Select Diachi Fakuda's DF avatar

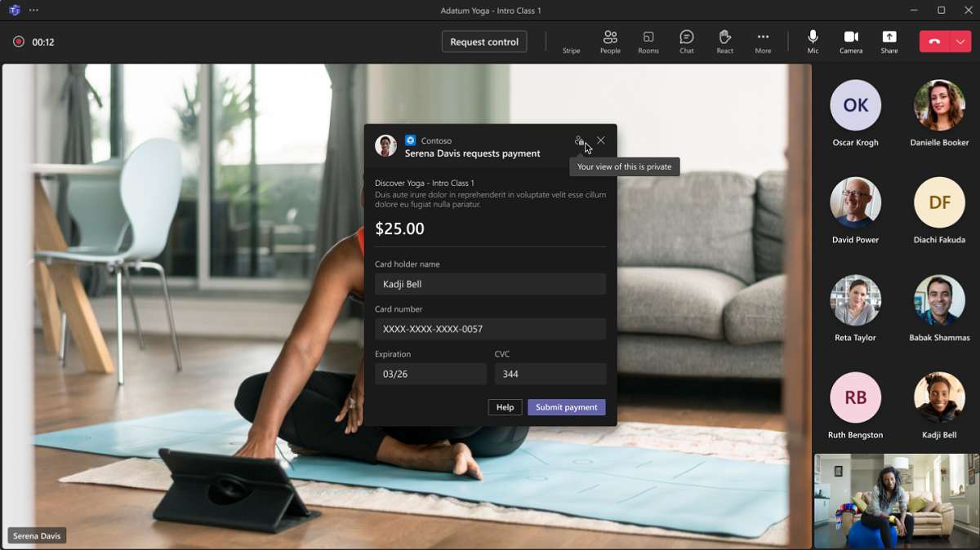point(940,202)
